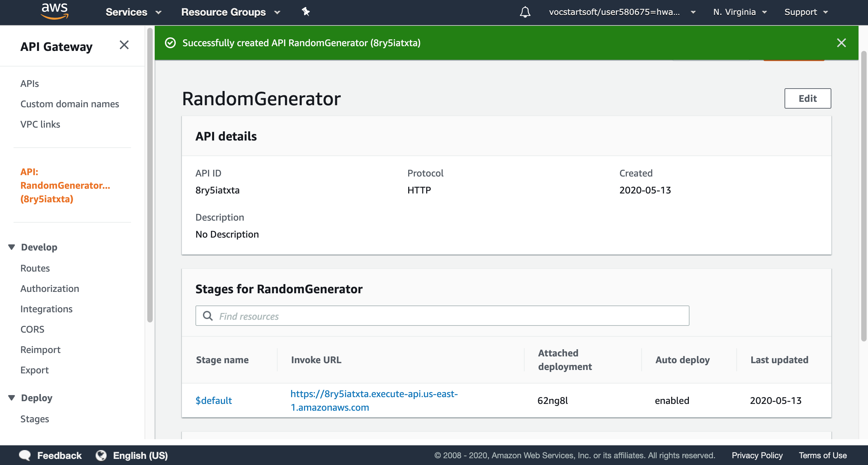Expand the vocstartsoft account menu
The image size is (868, 465).
tap(622, 12)
